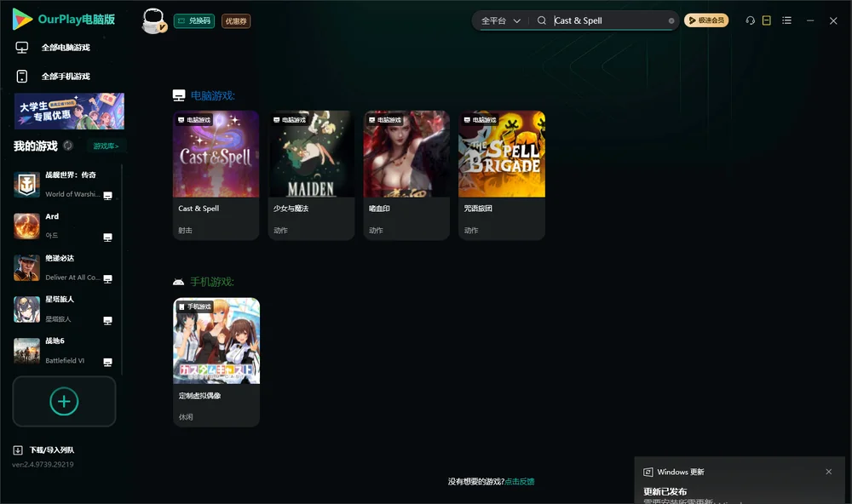Click the add game plus button
This screenshot has width=852, height=504.
point(64,401)
